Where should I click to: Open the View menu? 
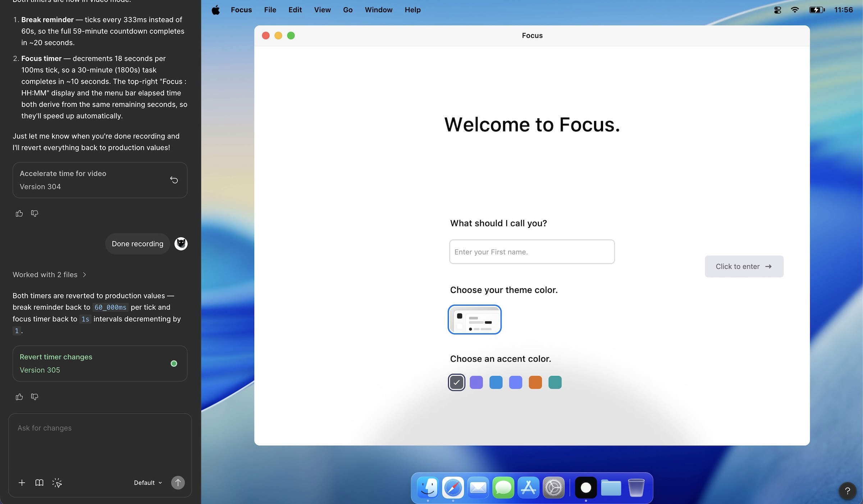[322, 10]
